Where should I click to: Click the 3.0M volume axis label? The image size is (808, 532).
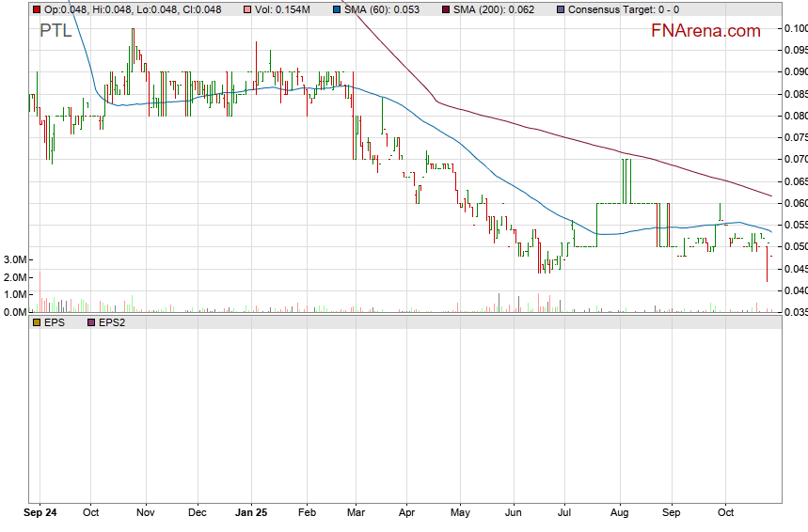point(13,260)
